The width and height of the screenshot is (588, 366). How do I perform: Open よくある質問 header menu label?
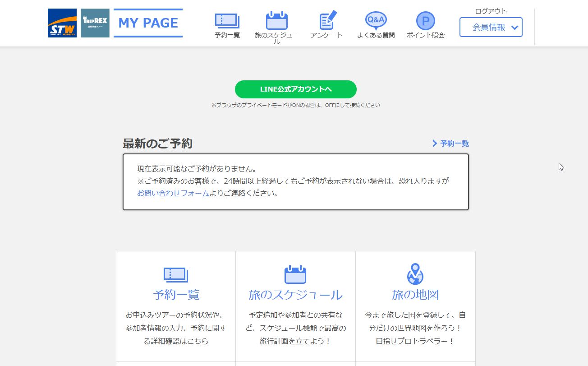click(x=376, y=35)
